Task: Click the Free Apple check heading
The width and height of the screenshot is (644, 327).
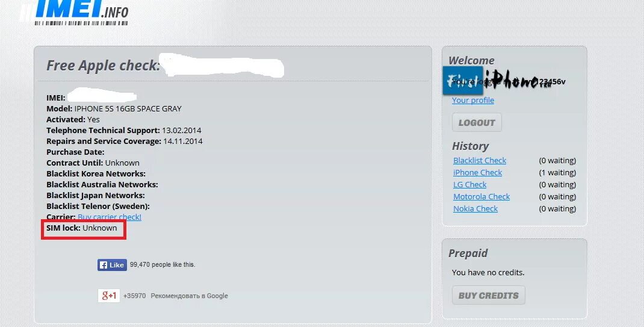Action: (103, 65)
